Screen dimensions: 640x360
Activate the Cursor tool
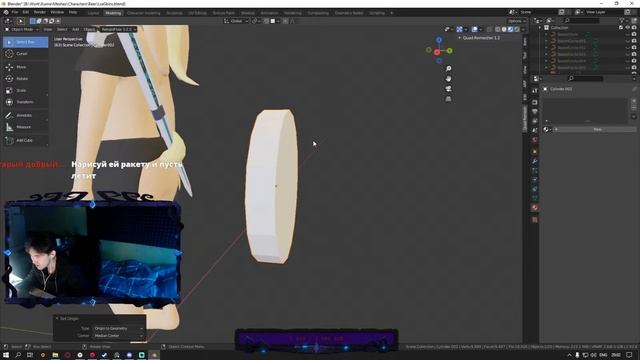[25, 53]
